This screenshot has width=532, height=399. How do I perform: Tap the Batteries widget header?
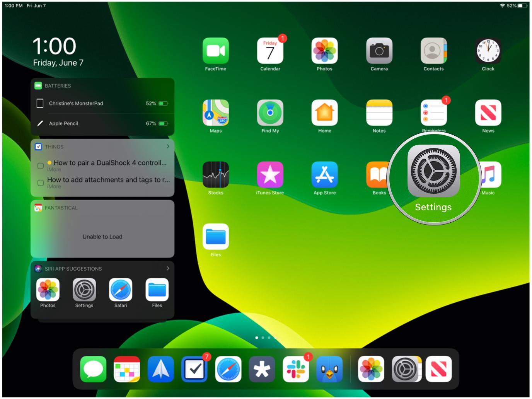tap(58, 86)
